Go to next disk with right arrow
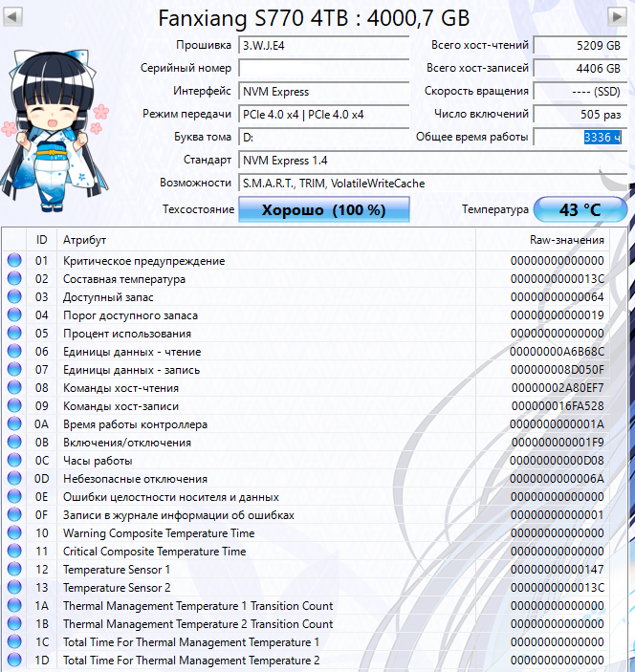 tap(617, 17)
